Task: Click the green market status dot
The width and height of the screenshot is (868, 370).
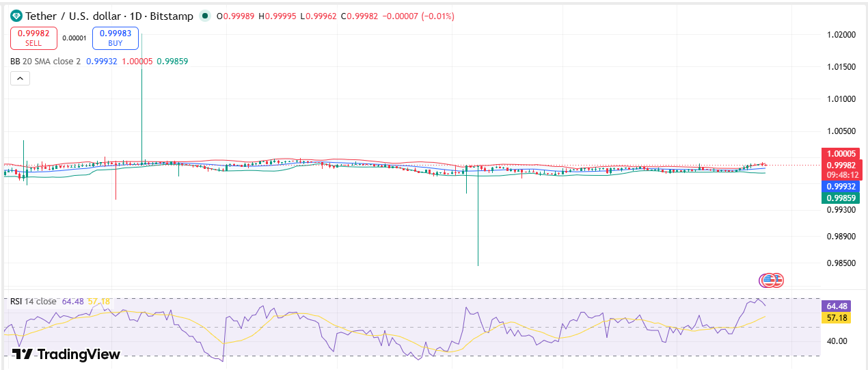Action: [x=205, y=16]
